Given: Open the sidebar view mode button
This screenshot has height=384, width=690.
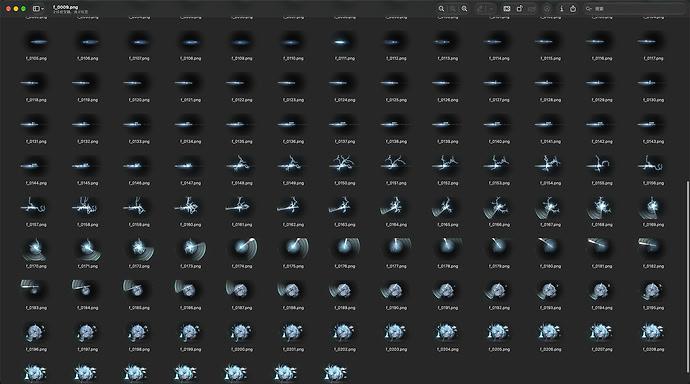Looking at the screenshot, I should tap(37, 8).
